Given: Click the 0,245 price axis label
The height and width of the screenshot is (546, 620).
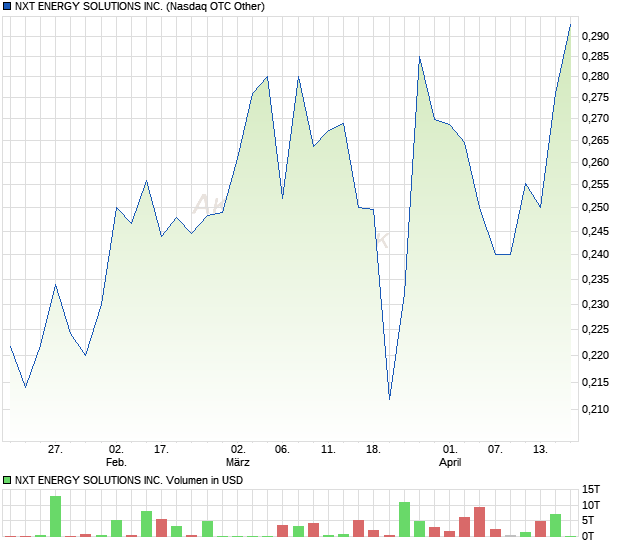Looking at the screenshot, I should point(595,231).
